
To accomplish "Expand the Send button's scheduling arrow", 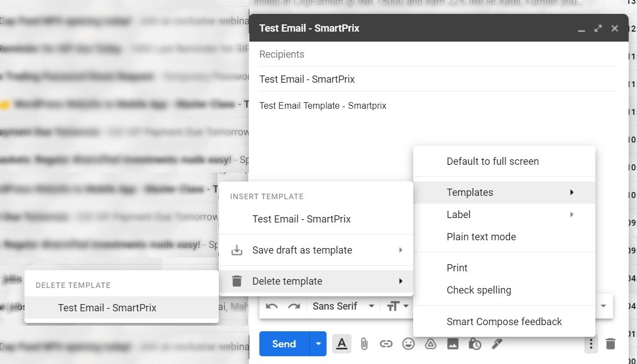I will click(x=318, y=343).
